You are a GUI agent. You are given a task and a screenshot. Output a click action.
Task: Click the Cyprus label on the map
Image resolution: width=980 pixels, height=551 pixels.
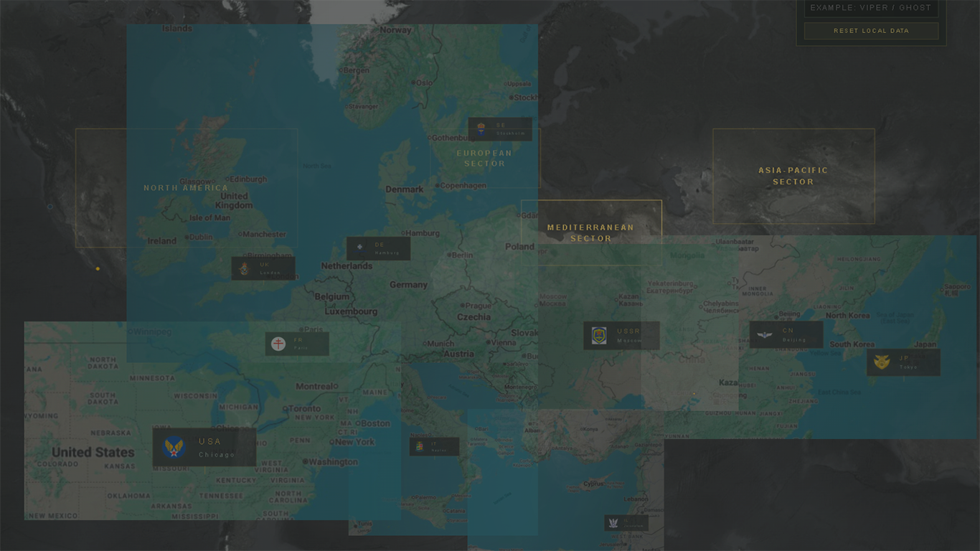(593, 484)
